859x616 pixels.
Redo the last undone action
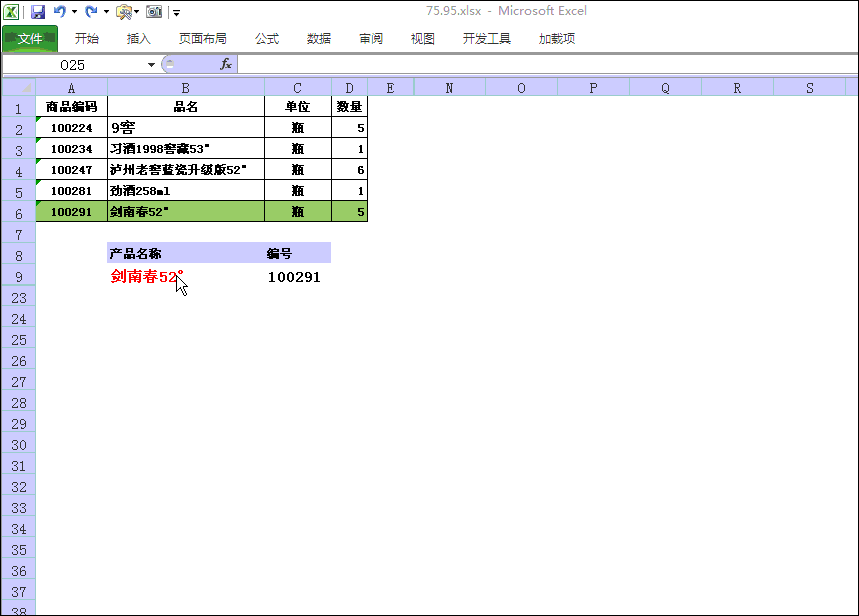pos(91,12)
